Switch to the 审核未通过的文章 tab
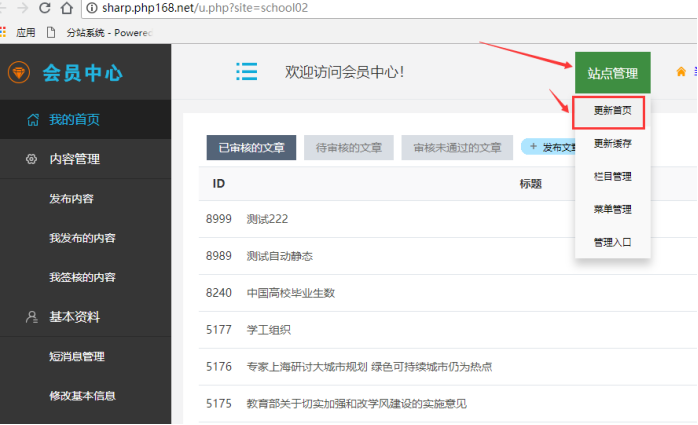This screenshot has width=698, height=425. pos(457,147)
